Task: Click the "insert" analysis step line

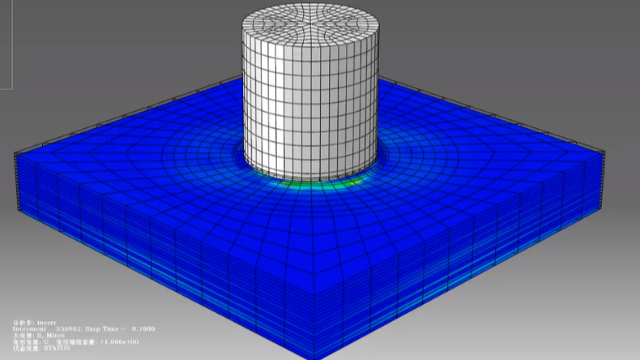Action: point(35,322)
